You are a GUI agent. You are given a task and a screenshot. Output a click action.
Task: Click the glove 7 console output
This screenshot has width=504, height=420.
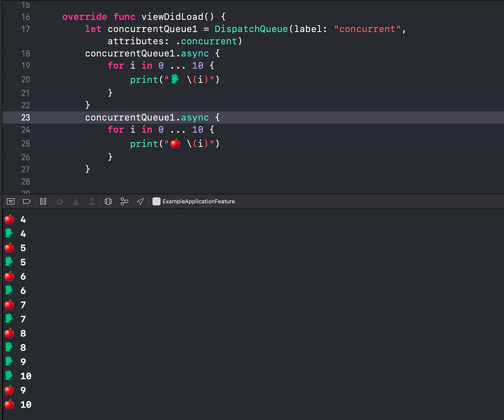15,319
